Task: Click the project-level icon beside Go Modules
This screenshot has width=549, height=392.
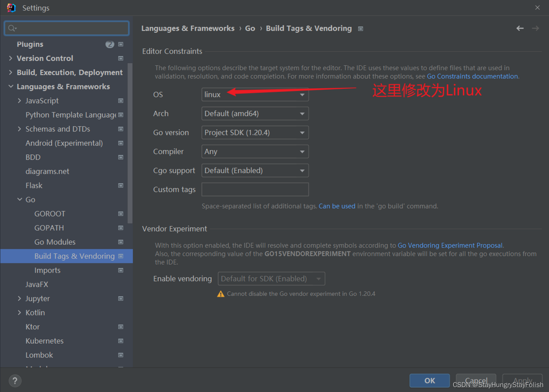Action: tap(121, 242)
